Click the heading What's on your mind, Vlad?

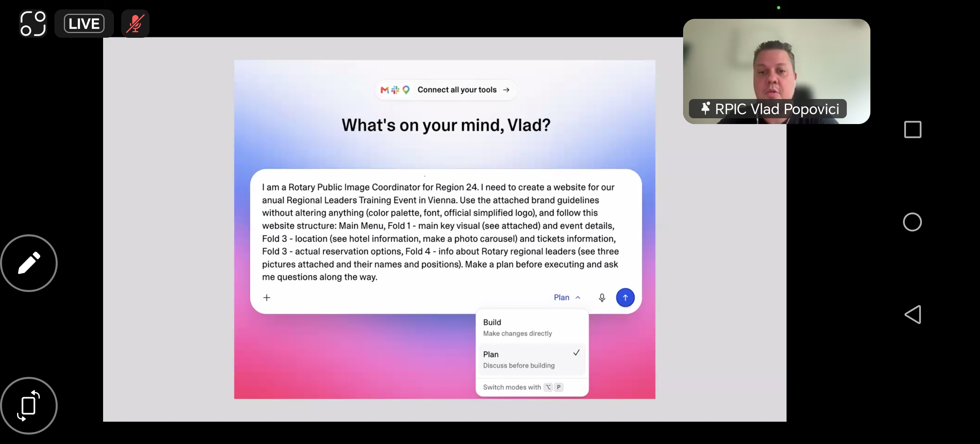(x=446, y=125)
